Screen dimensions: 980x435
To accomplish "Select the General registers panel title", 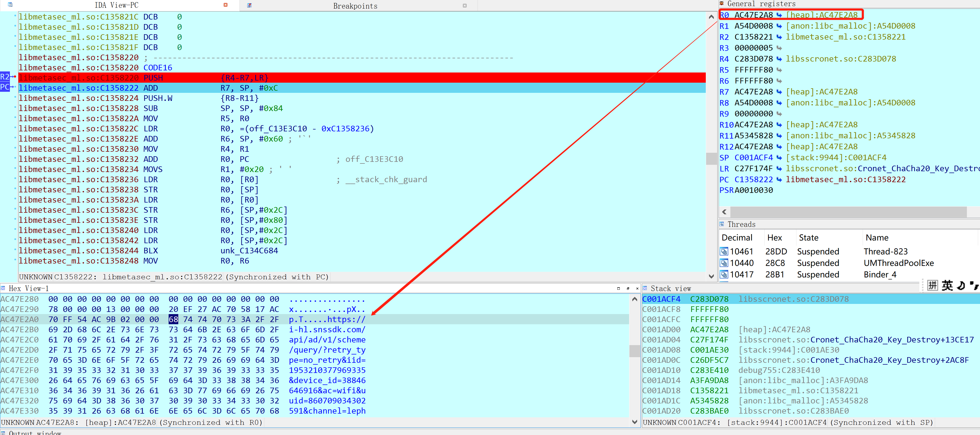I will coord(761,4).
